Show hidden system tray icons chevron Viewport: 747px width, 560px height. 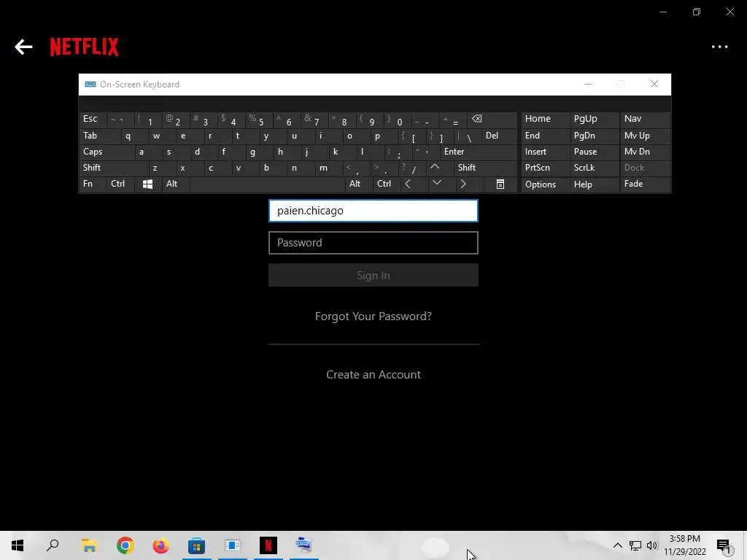(x=617, y=545)
